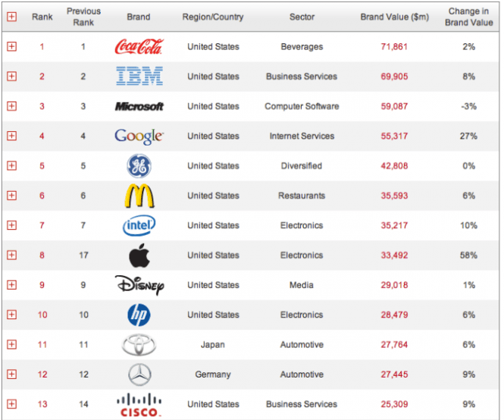Expand the rank 4 Google row details

(x=11, y=136)
